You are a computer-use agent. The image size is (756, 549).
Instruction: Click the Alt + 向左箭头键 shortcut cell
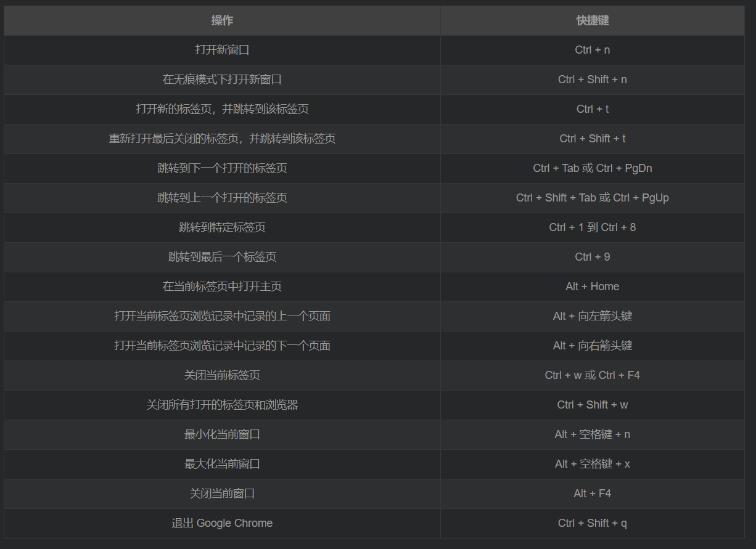tap(593, 316)
